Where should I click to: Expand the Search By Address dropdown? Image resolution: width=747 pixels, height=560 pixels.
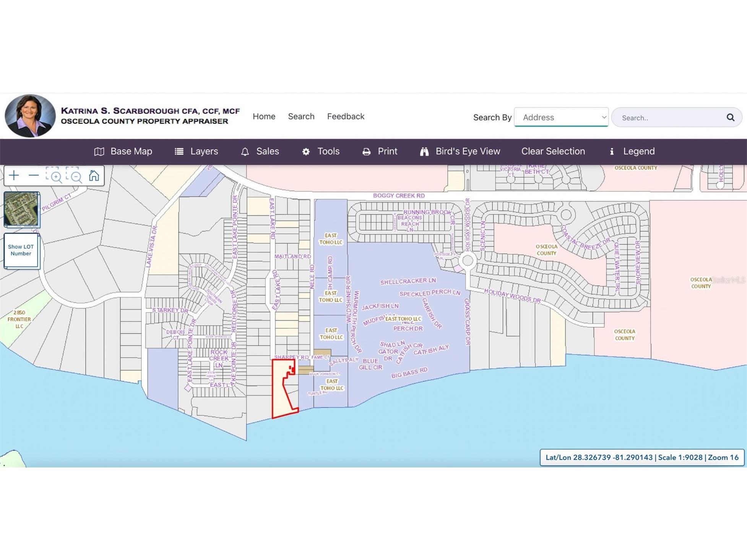[561, 117]
